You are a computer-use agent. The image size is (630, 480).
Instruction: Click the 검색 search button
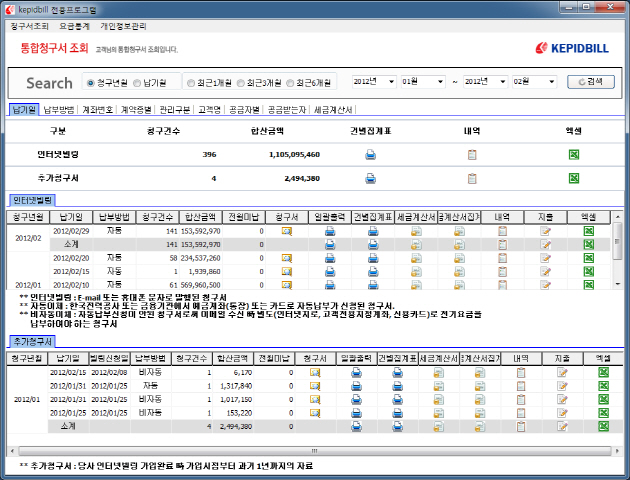[591, 82]
